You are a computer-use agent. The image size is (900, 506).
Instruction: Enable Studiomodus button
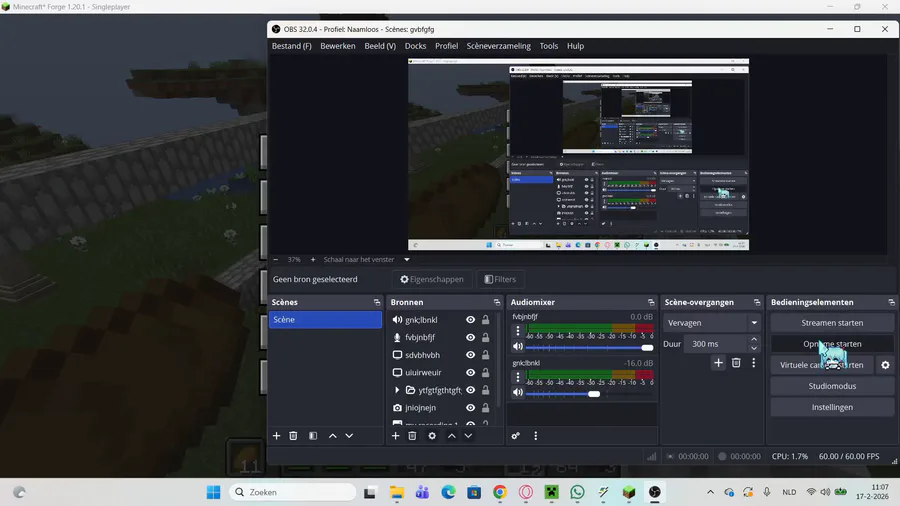click(x=832, y=386)
